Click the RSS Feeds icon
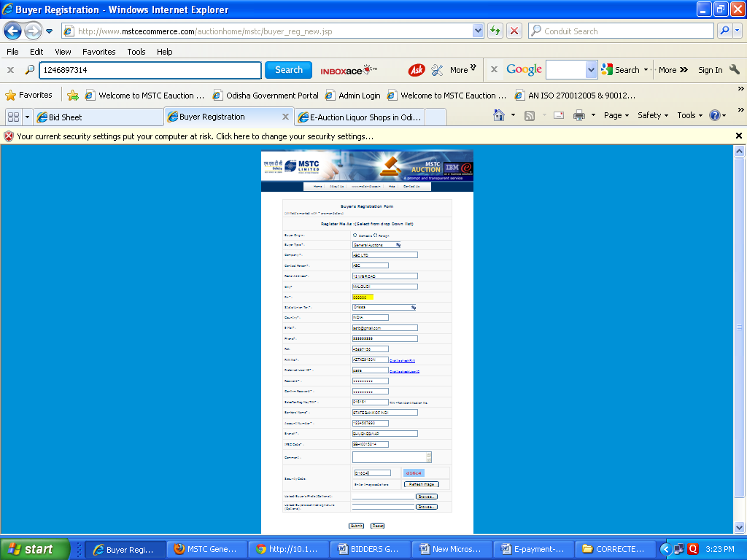Image resolution: width=747 pixels, height=560 pixels. 530,116
